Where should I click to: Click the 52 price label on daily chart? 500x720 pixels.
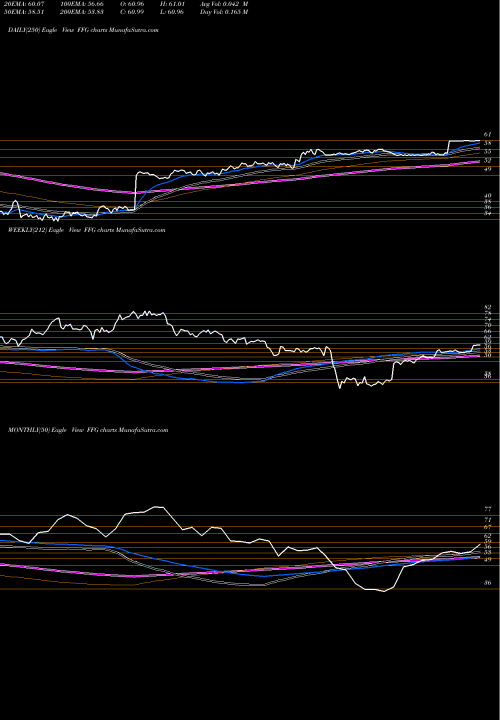[488, 161]
